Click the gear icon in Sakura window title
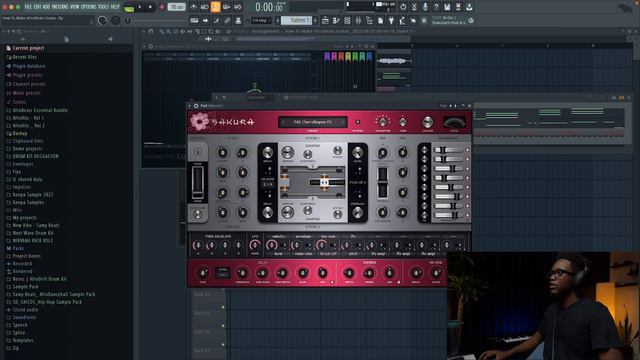The image size is (640, 360). 196,106
